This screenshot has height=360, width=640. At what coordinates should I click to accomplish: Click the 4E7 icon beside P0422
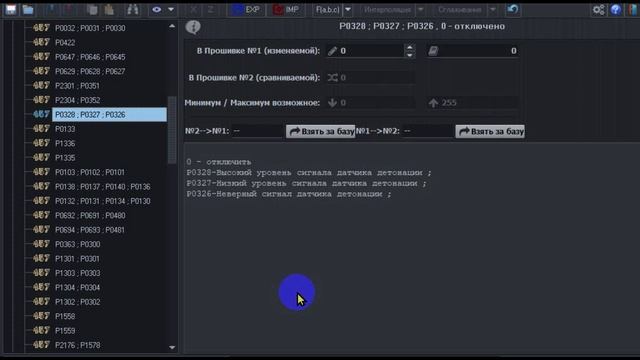[x=41, y=42]
